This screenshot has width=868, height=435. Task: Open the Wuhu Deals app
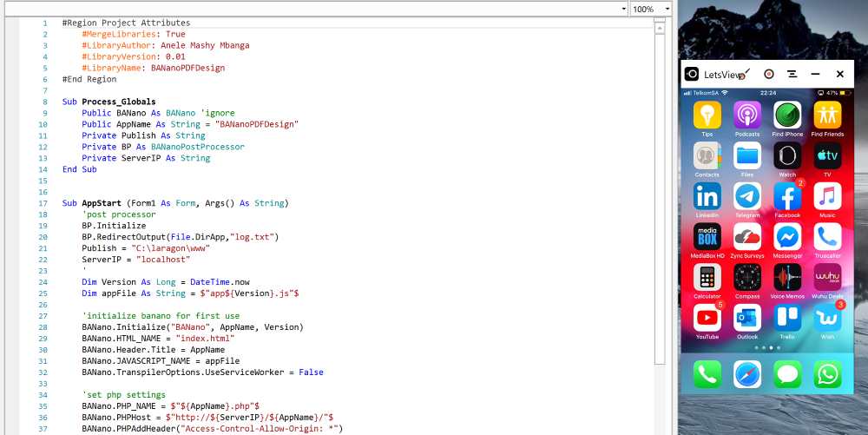point(827,277)
